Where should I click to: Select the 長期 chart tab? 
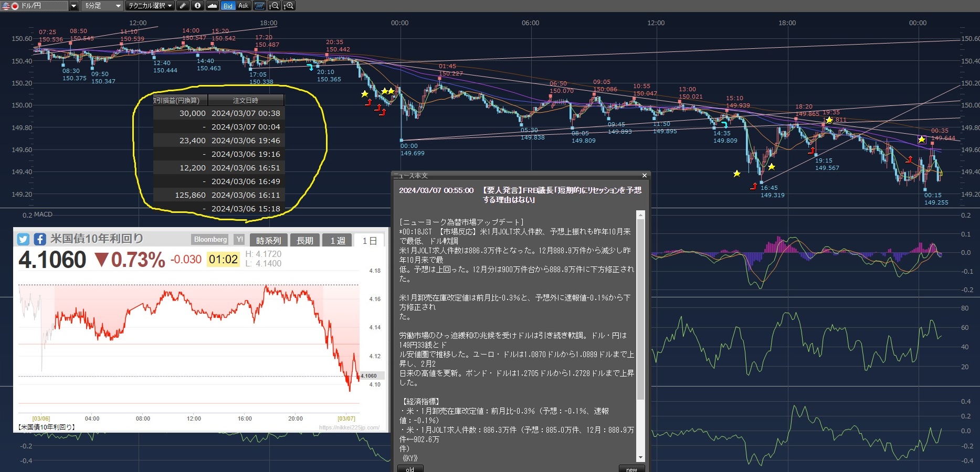(304, 240)
